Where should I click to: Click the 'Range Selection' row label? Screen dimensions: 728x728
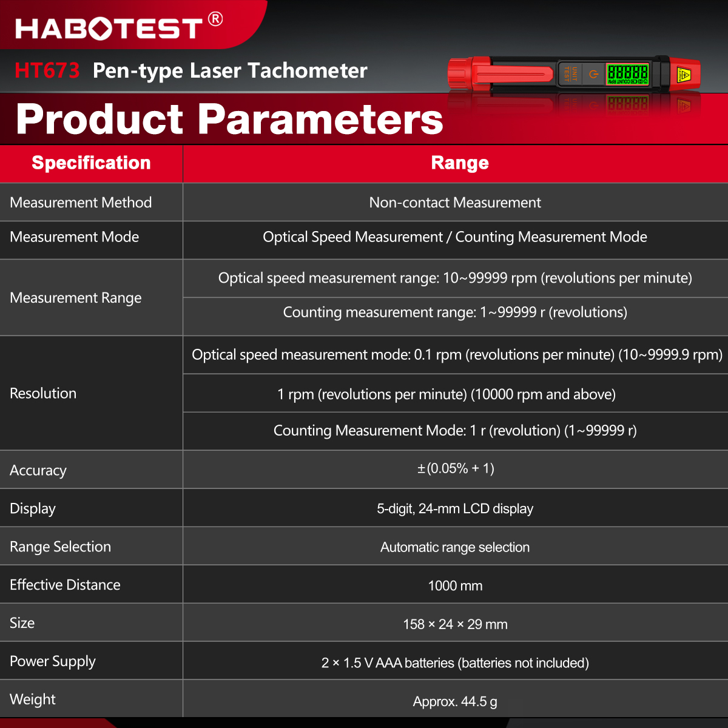click(60, 547)
